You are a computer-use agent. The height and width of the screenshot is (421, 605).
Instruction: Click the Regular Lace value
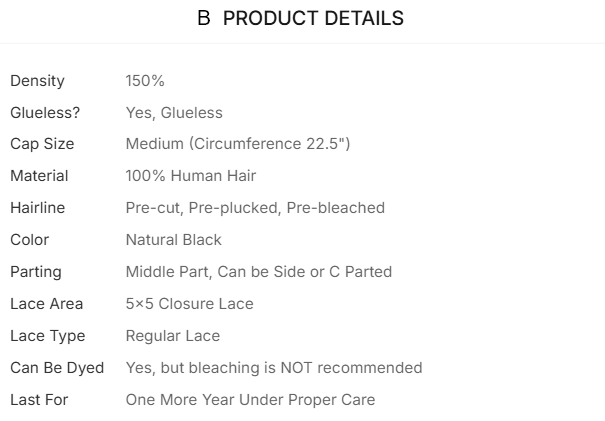tap(173, 336)
